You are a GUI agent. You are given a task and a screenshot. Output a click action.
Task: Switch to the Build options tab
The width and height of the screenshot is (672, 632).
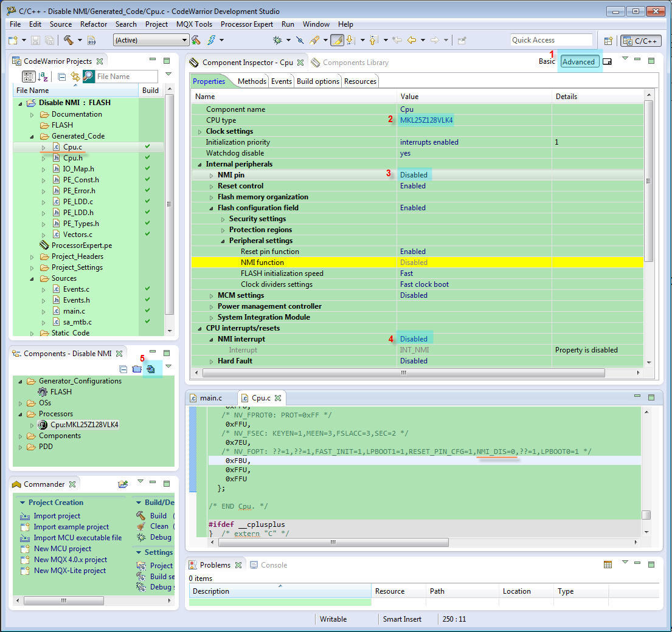click(x=318, y=81)
